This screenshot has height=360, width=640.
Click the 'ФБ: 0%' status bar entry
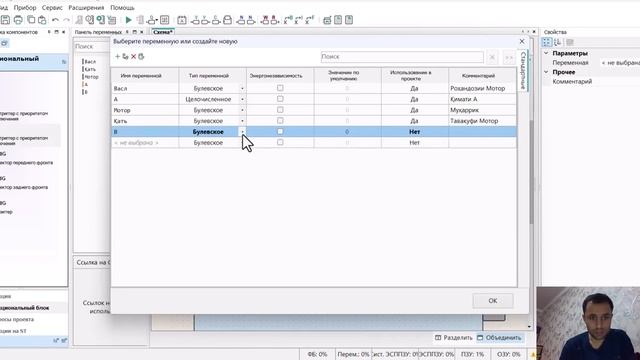[317, 354]
